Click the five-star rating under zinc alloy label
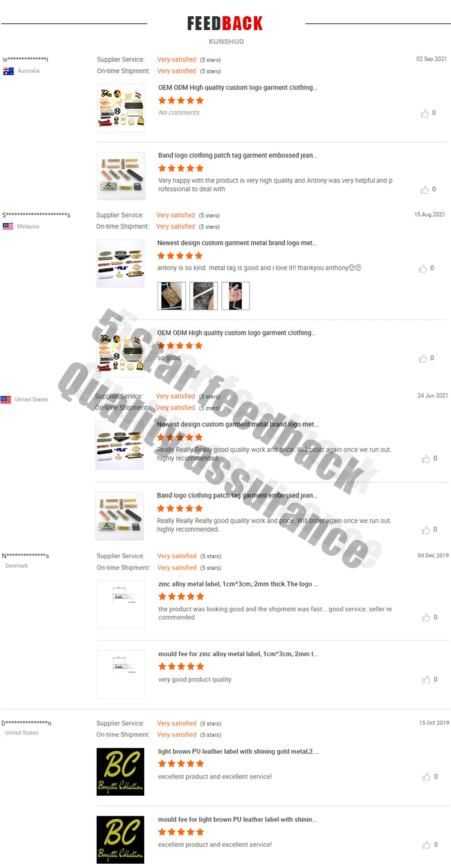451x868 pixels. (181, 597)
